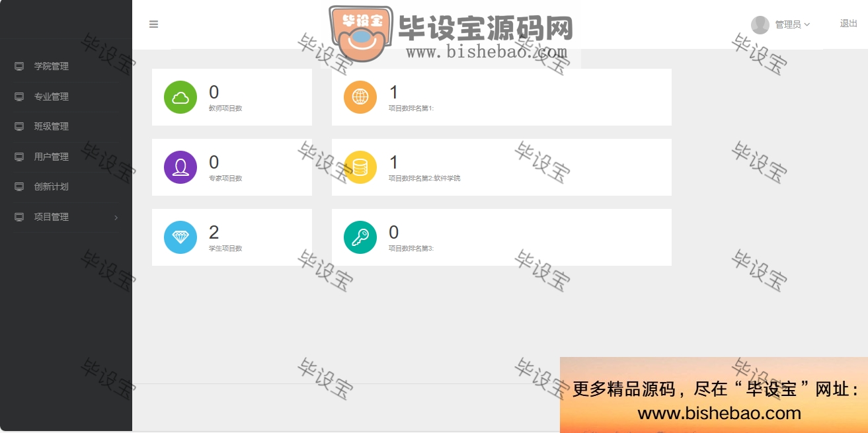
Task: Click the 教师项目数 label
Action: point(225,108)
